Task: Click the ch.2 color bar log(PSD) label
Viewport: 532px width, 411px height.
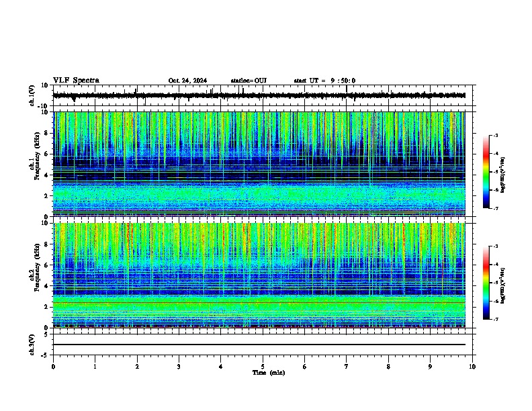Action: coord(502,285)
